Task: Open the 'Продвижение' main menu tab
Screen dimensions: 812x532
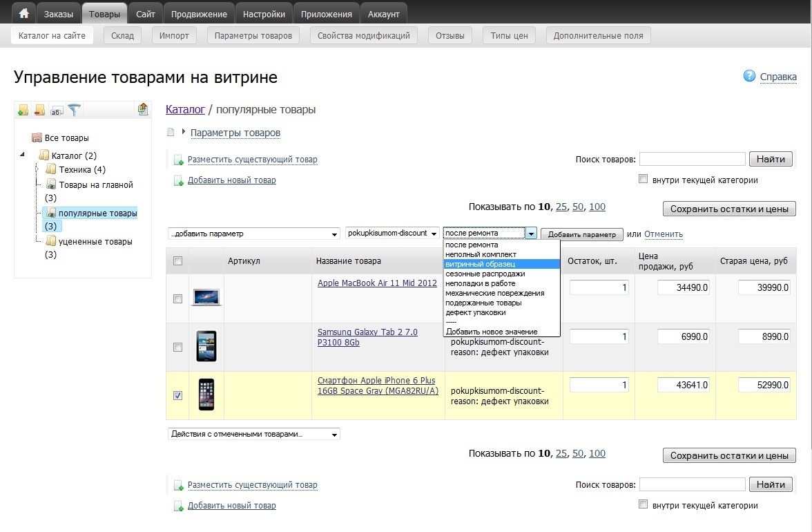Action: coord(199,14)
